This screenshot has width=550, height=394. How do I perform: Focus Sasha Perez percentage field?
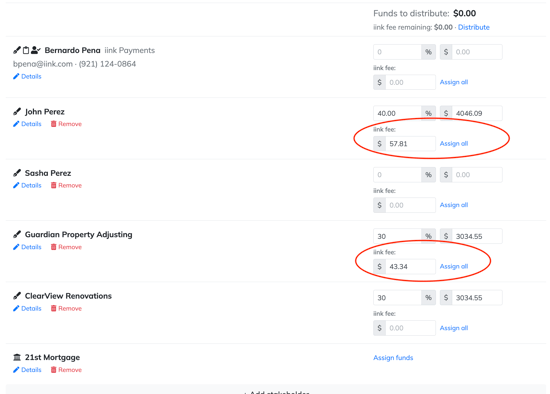(397, 175)
